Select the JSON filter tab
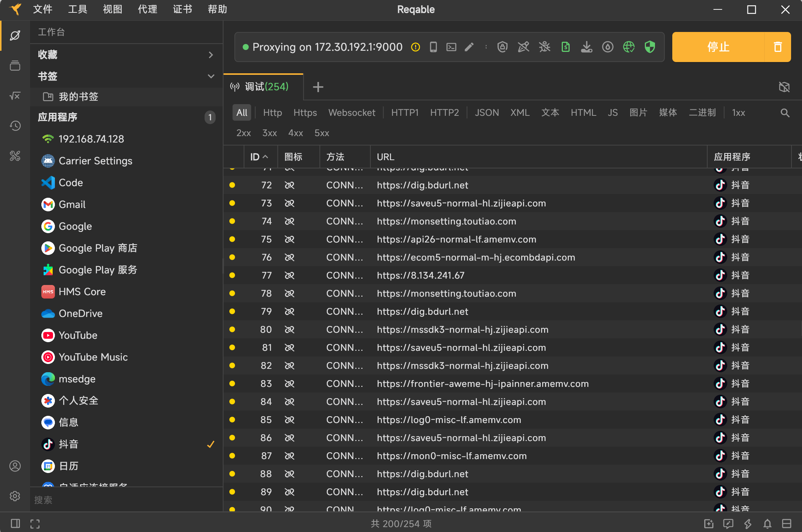 tap(487, 113)
